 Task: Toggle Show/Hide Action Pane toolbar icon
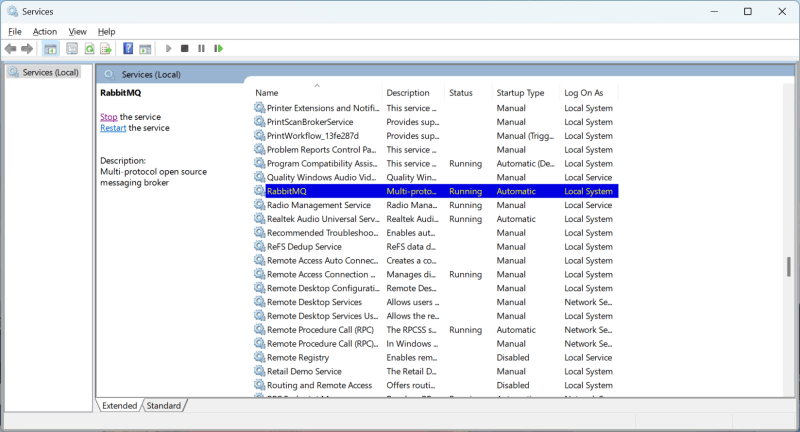[x=145, y=49]
